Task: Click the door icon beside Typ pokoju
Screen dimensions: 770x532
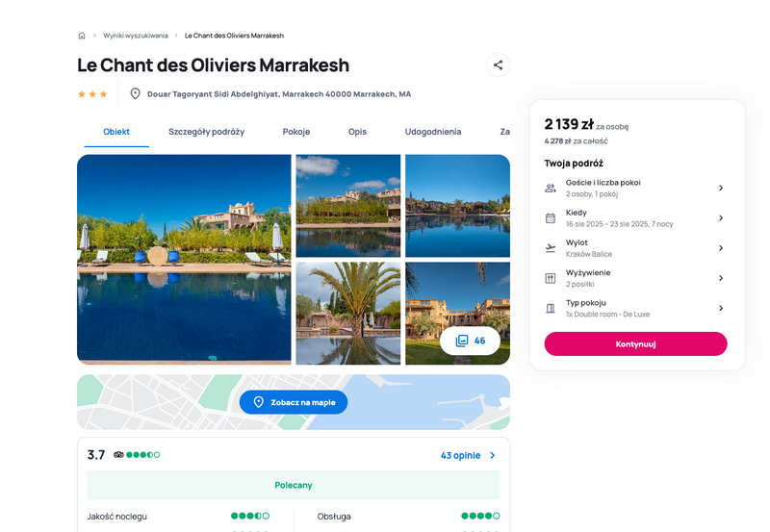Action: (550, 308)
